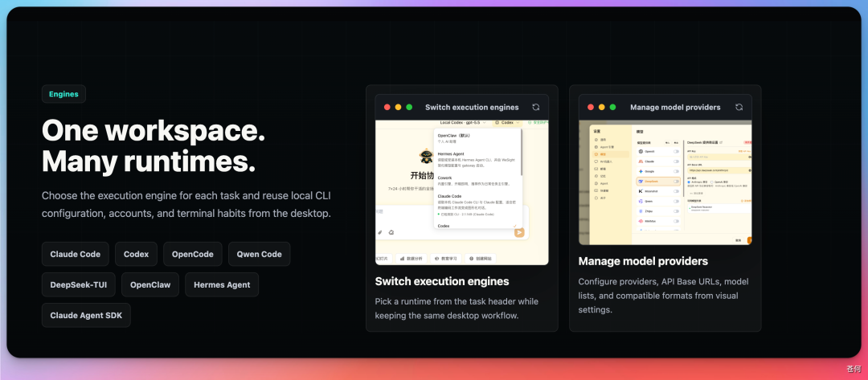Click the Qwen provider logo

coord(641,202)
